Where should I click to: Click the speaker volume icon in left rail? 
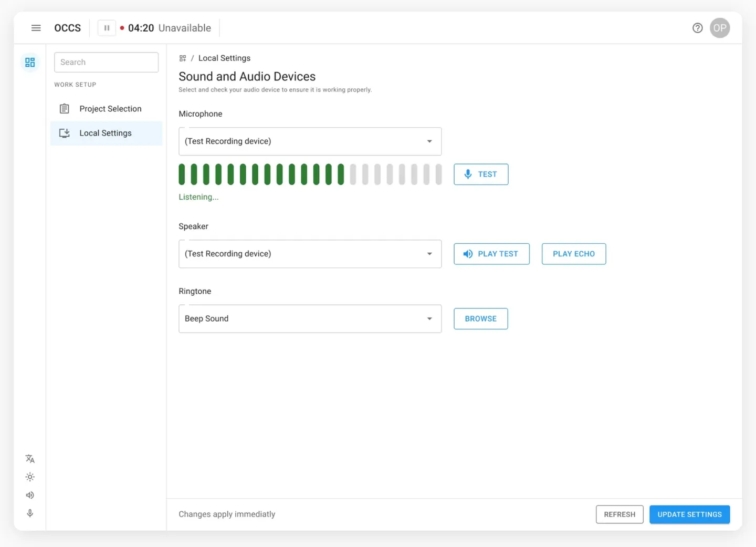30,495
